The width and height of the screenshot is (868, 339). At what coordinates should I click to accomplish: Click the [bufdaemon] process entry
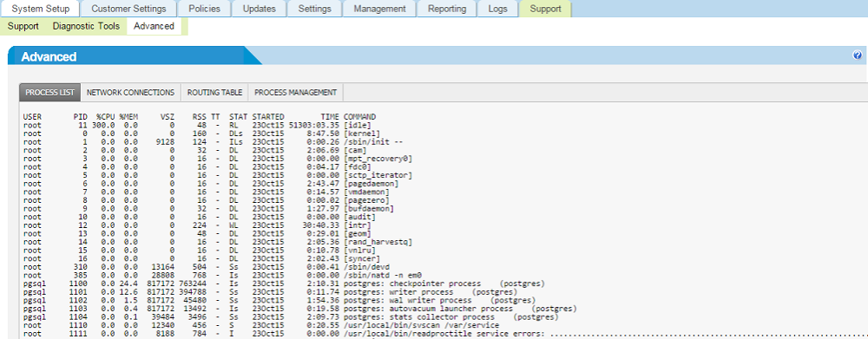(x=369, y=208)
